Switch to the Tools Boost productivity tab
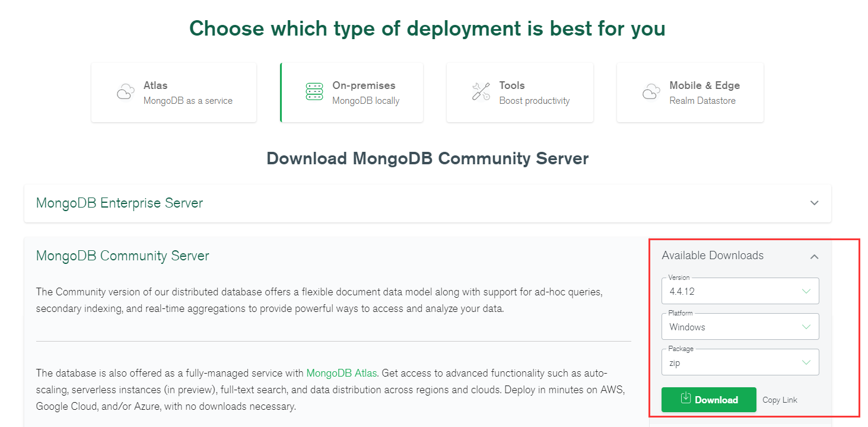868x427 pixels. click(x=520, y=93)
